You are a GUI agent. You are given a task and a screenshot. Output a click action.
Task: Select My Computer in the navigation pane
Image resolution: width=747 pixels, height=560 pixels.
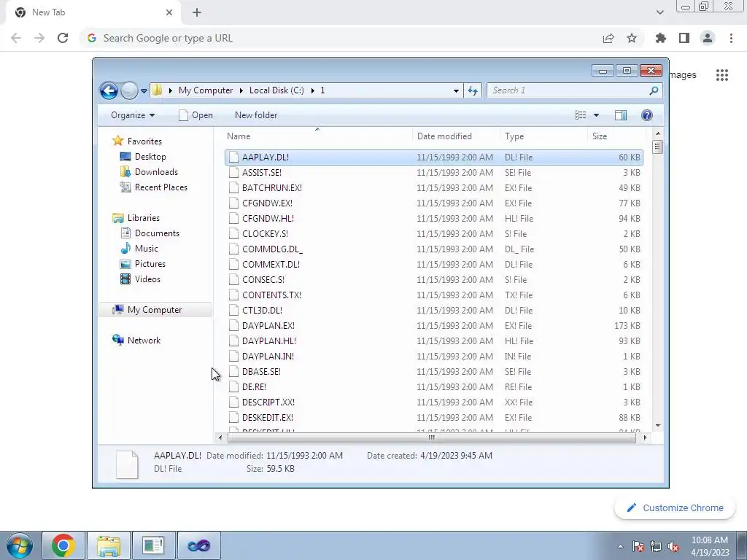pyautogui.click(x=155, y=309)
